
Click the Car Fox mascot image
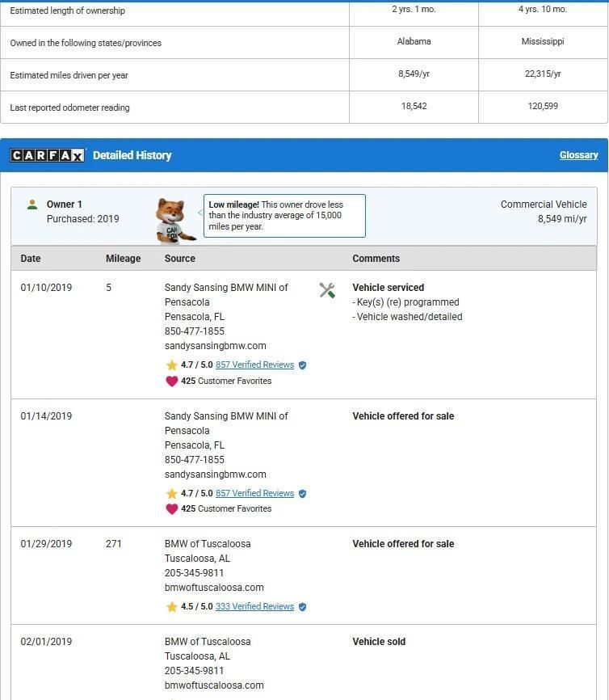point(173,220)
